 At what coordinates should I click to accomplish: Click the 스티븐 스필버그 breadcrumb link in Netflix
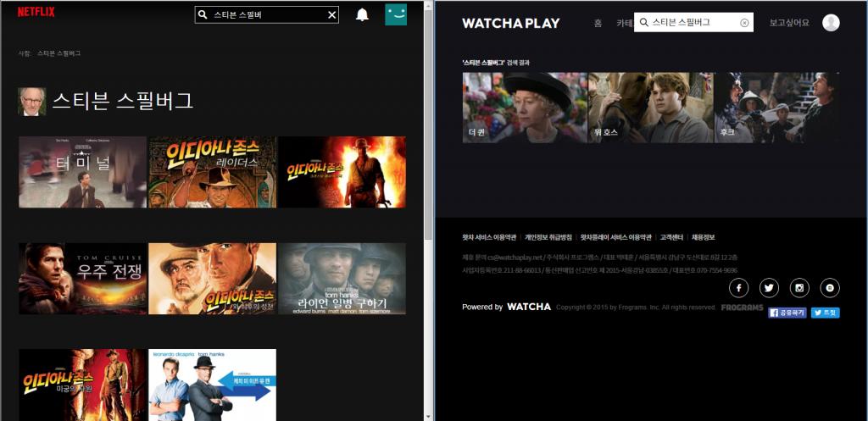[x=58, y=53]
